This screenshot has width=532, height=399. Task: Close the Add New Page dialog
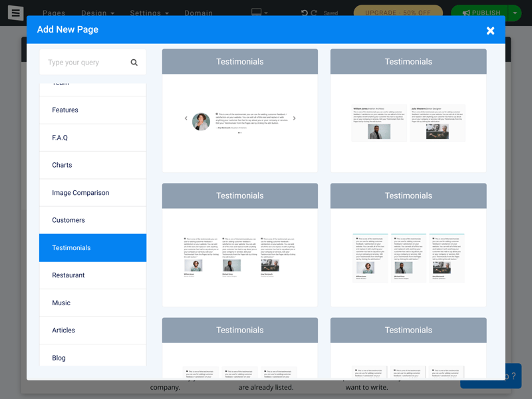(x=490, y=31)
